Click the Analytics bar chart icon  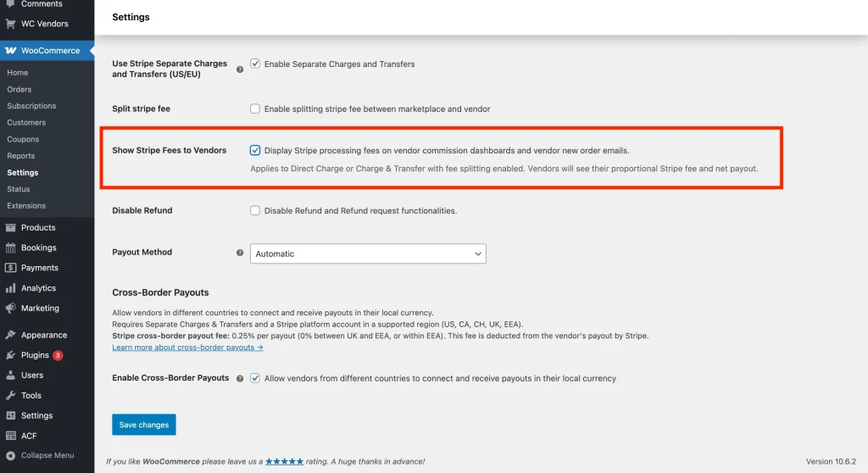pyautogui.click(x=10, y=288)
